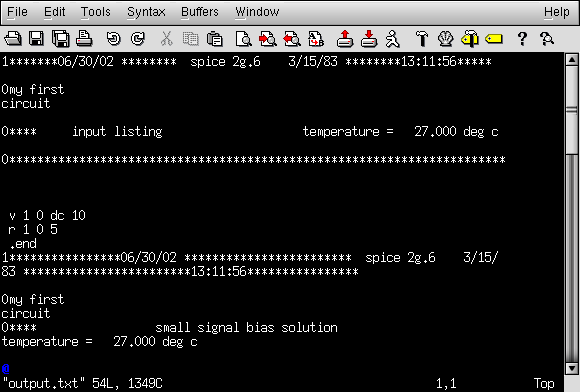Screen dimensions: 580x392
Task: Click the Find Next toolbar icon
Action: point(267,38)
